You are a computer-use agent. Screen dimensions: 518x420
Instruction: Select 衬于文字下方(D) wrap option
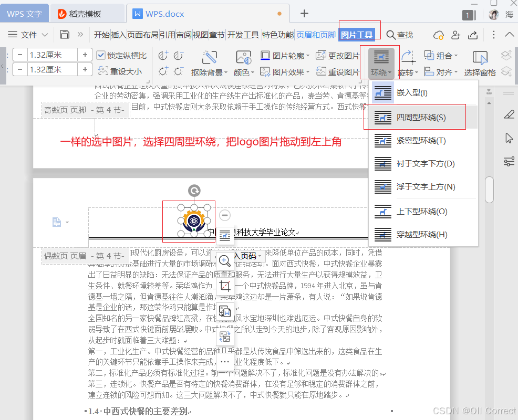[423, 164]
